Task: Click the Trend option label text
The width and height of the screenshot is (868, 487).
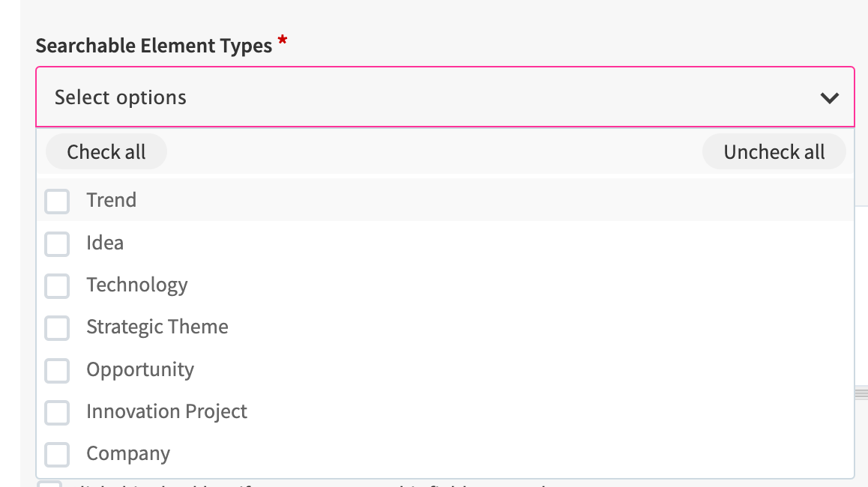Action: coord(111,200)
